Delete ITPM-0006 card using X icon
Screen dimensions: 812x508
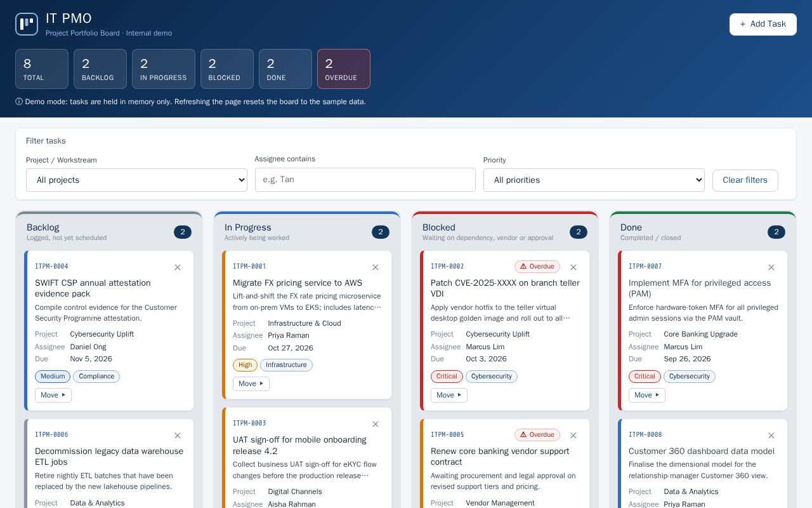(x=178, y=436)
